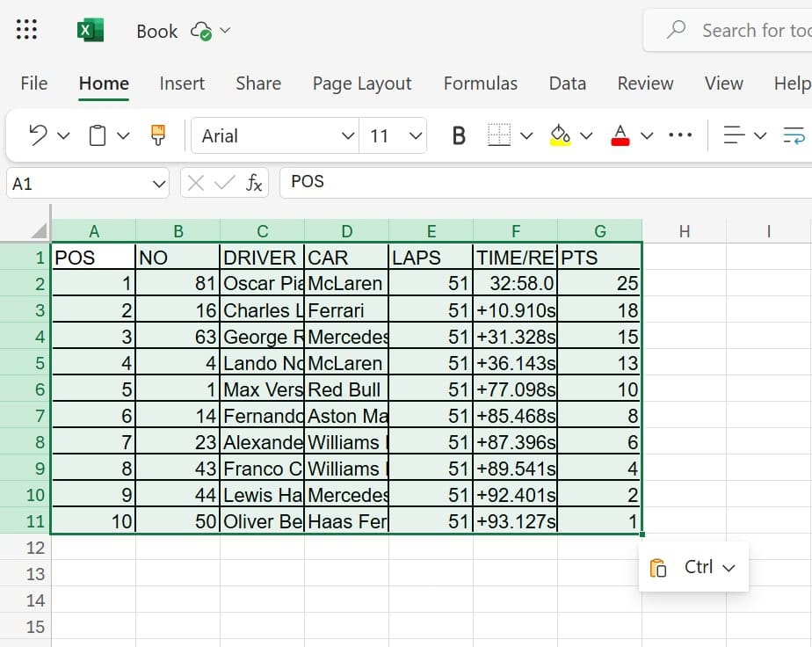Click the Borders grid icon
The width and height of the screenshot is (812, 647).
[499, 135]
